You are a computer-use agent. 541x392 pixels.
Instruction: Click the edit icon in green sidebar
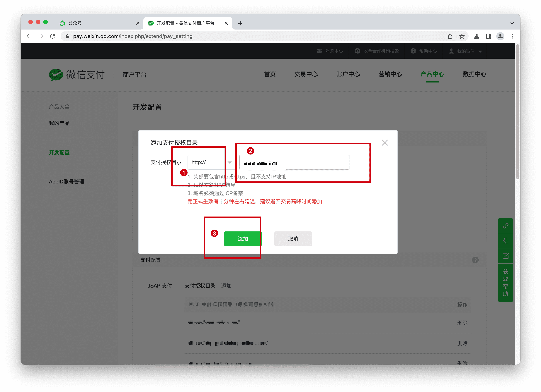[506, 256]
